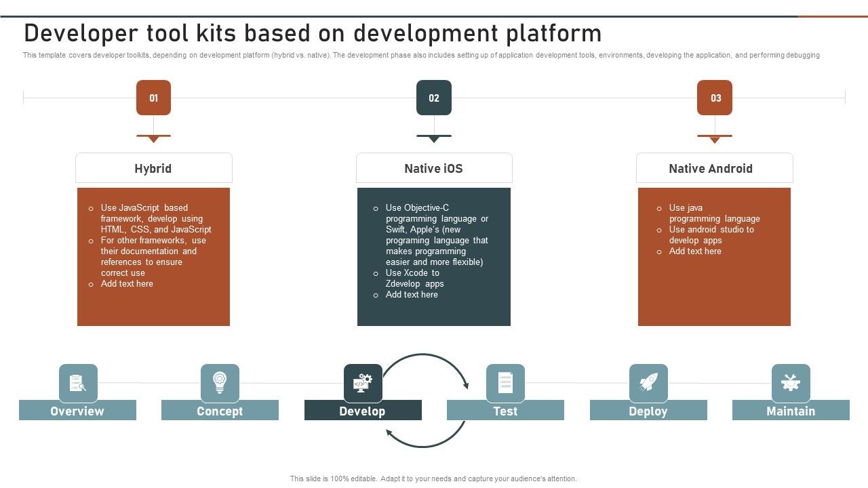The height and width of the screenshot is (488, 868).
Task: Click the Maintain stage label
Action: point(791,411)
